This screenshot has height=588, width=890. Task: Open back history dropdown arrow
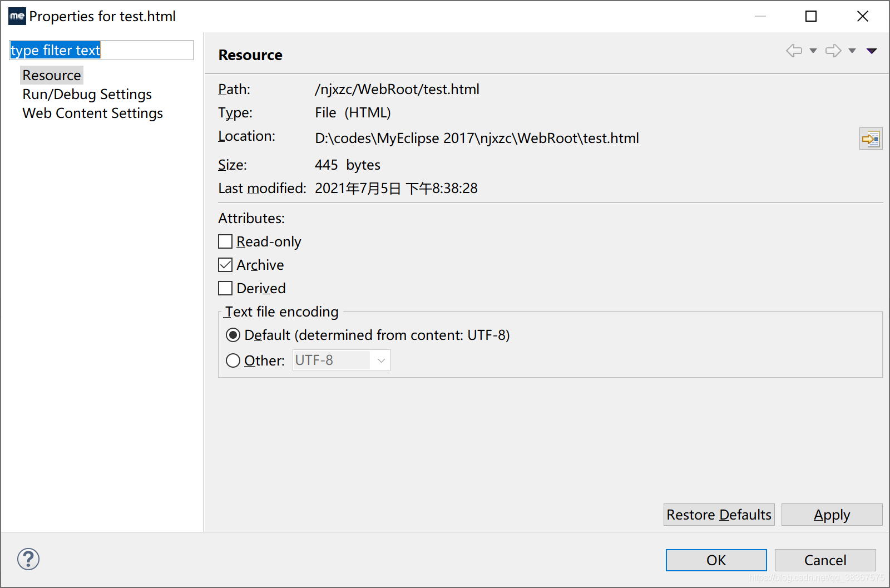click(813, 51)
